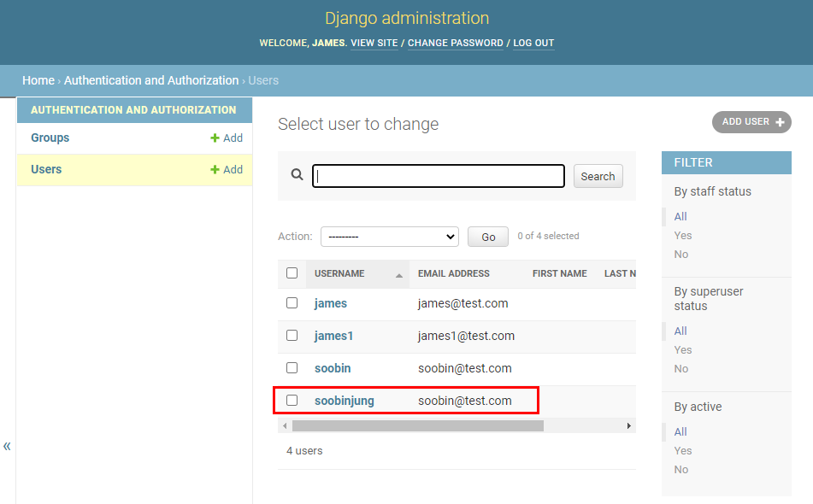813x504 pixels.
Task: Click the green plus icon beside Users
Action: pos(215,169)
